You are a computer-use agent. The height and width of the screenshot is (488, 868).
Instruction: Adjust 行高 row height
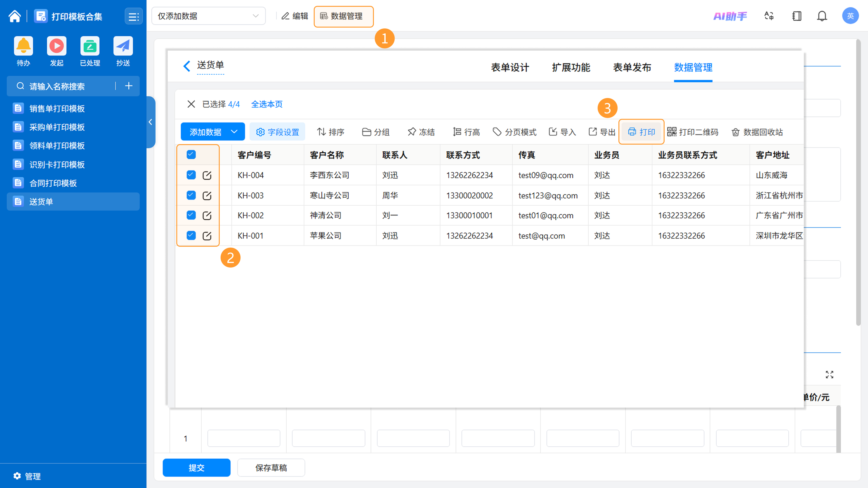click(x=466, y=132)
